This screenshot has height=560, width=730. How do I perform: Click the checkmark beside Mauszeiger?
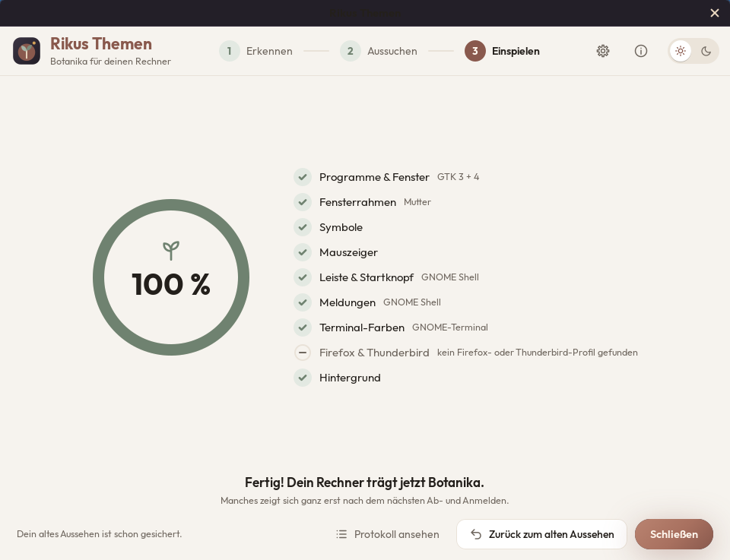point(303,252)
